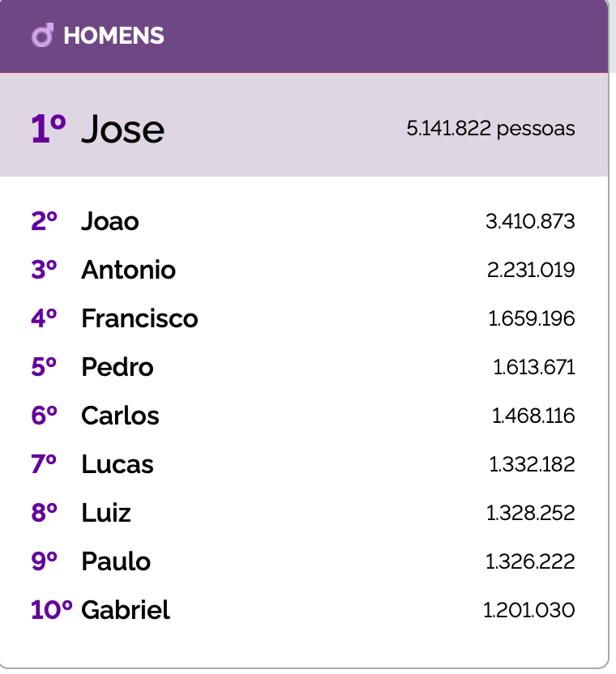Click the 5.141.822 pessoas count
The height and width of the screenshot is (674, 616).
point(490,128)
